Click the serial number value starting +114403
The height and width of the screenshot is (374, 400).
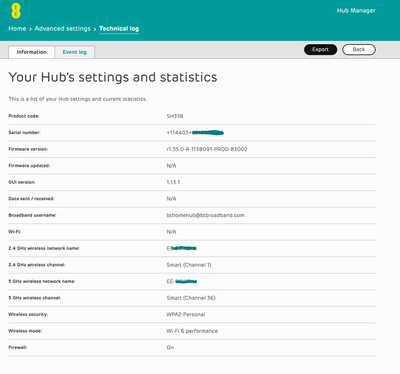(195, 133)
